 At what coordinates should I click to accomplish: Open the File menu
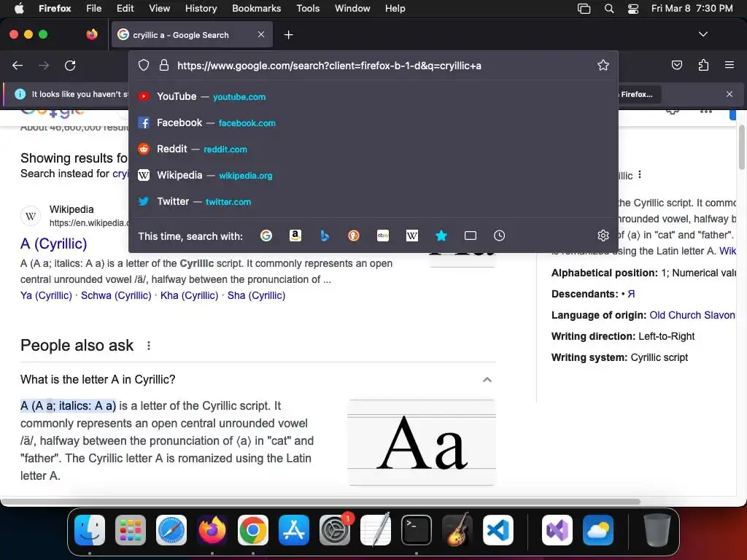tap(94, 9)
